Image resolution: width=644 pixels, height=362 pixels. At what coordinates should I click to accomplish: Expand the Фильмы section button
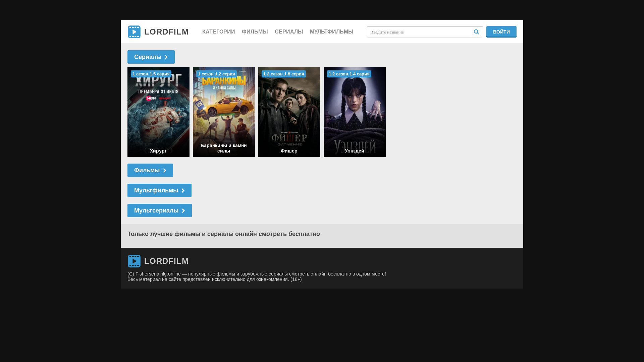pos(150,170)
